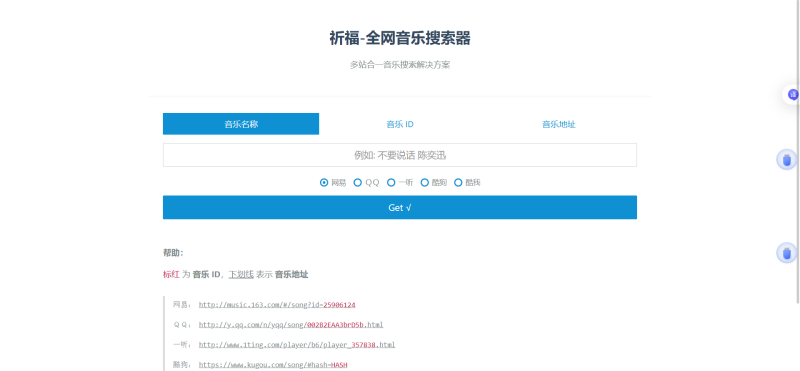
Task: Focus the song name search field
Action: (399, 155)
